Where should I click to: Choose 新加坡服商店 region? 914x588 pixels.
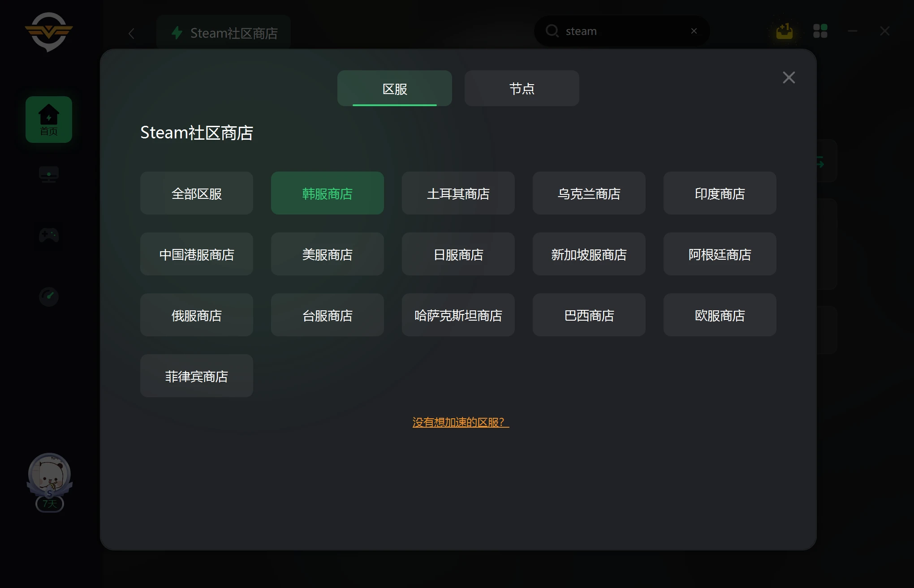[589, 254]
